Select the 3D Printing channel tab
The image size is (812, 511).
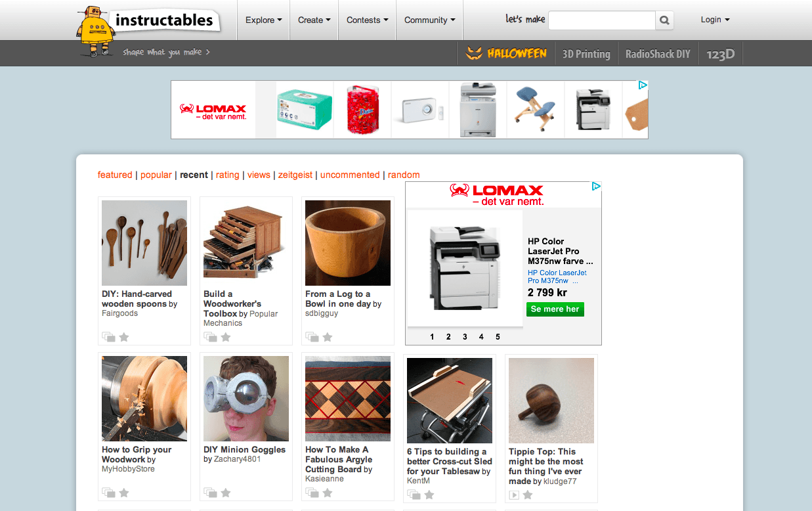coord(586,54)
